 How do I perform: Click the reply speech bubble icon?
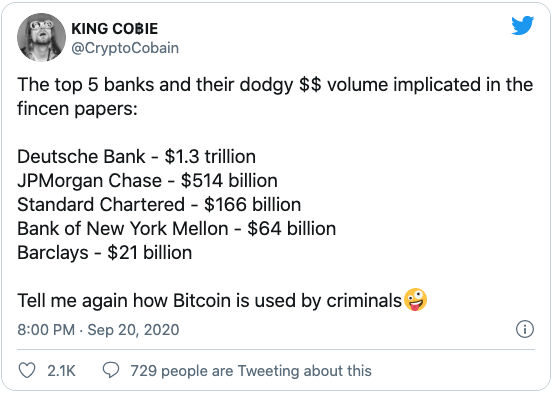coord(111,370)
